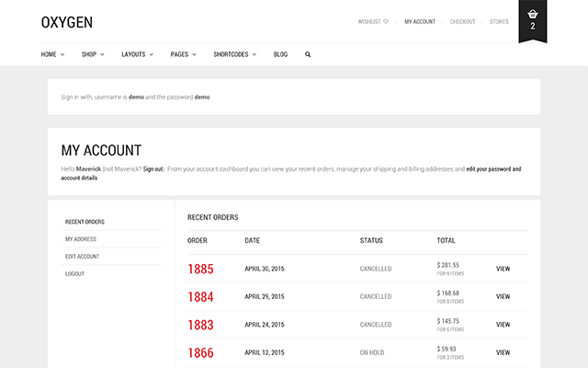Click the Sign out link
Image resolution: width=588 pixels, height=368 pixels.
tap(153, 169)
